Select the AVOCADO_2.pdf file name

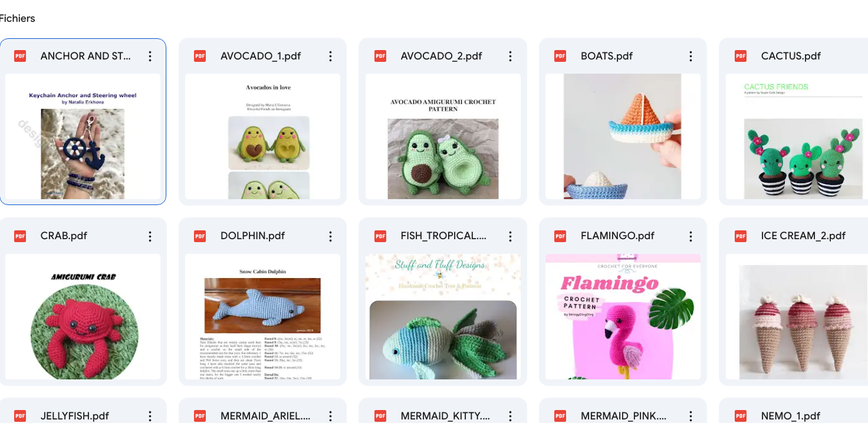tap(441, 56)
